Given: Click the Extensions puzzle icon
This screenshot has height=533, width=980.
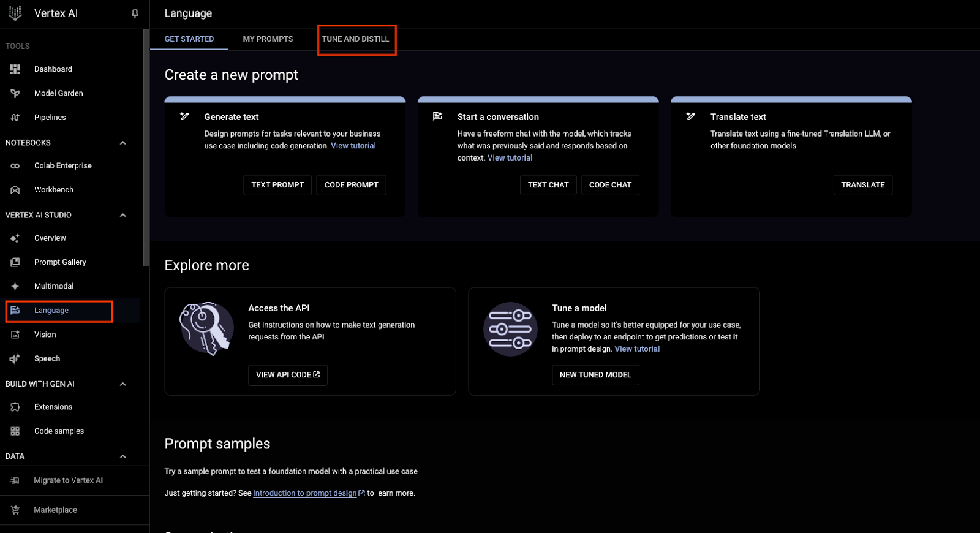Looking at the screenshot, I should click(x=15, y=407).
